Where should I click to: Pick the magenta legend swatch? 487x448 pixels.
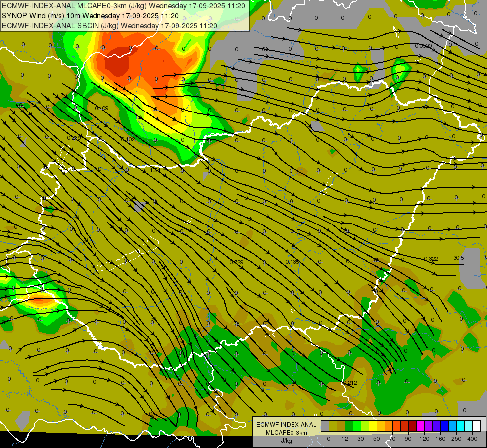tap(421, 426)
